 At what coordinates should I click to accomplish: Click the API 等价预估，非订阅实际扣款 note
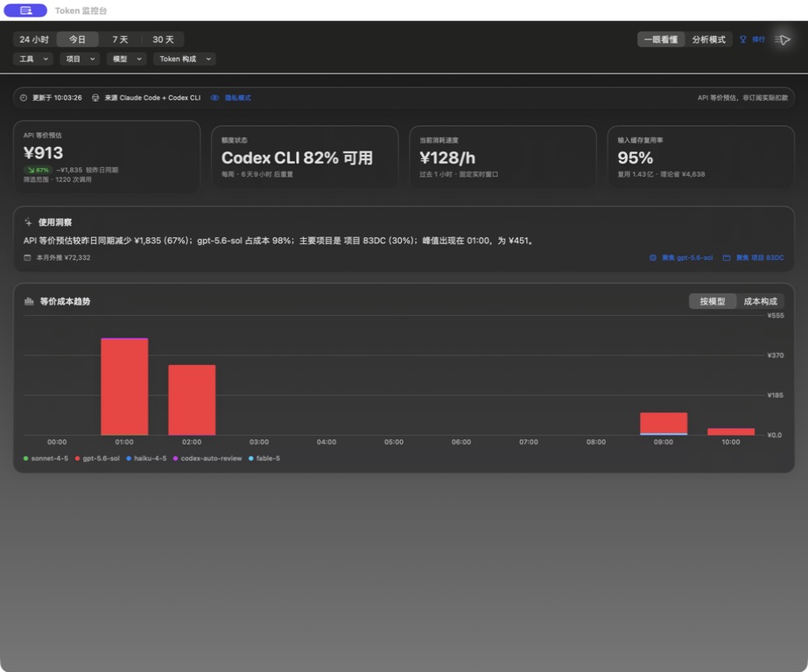click(742, 98)
